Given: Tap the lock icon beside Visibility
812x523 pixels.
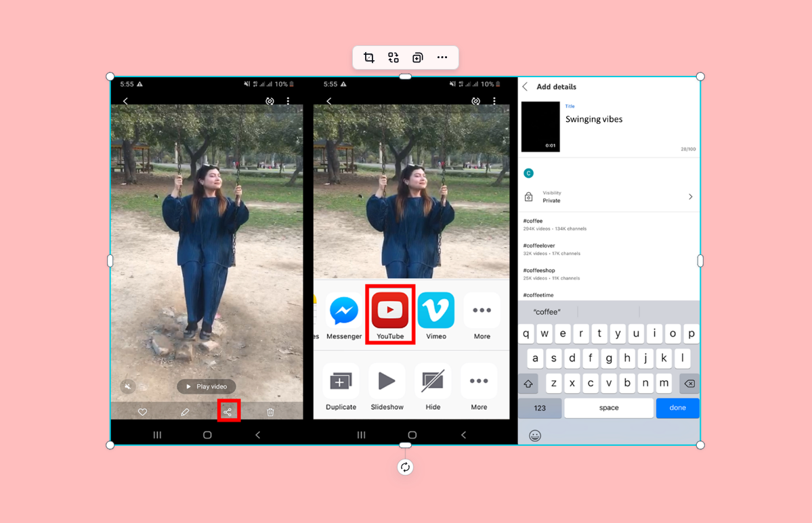Looking at the screenshot, I should 529,197.
